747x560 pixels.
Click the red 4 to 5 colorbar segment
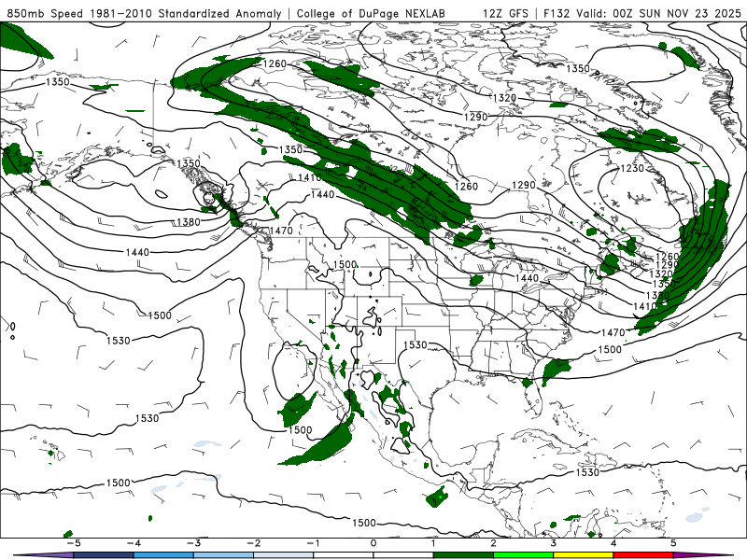[642, 555]
